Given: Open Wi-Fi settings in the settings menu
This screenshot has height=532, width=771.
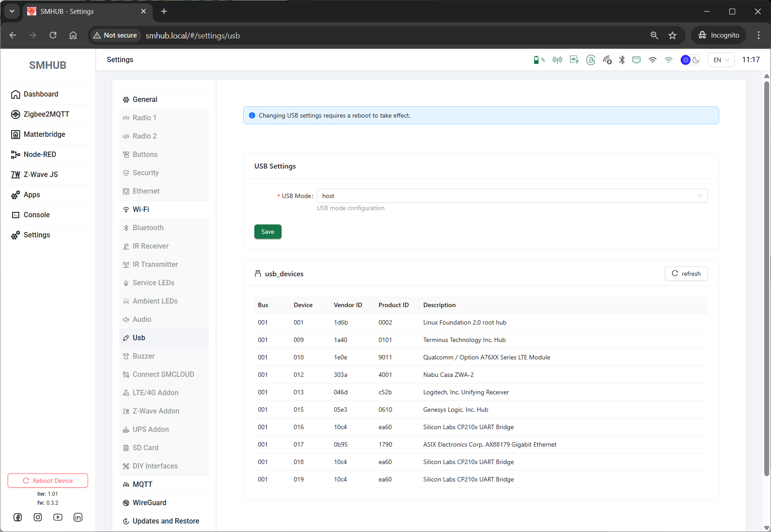Looking at the screenshot, I should 141,209.
